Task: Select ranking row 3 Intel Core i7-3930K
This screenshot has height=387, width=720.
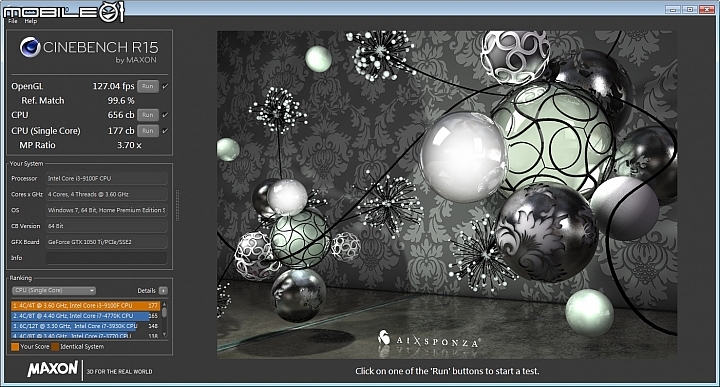Action: click(85, 326)
